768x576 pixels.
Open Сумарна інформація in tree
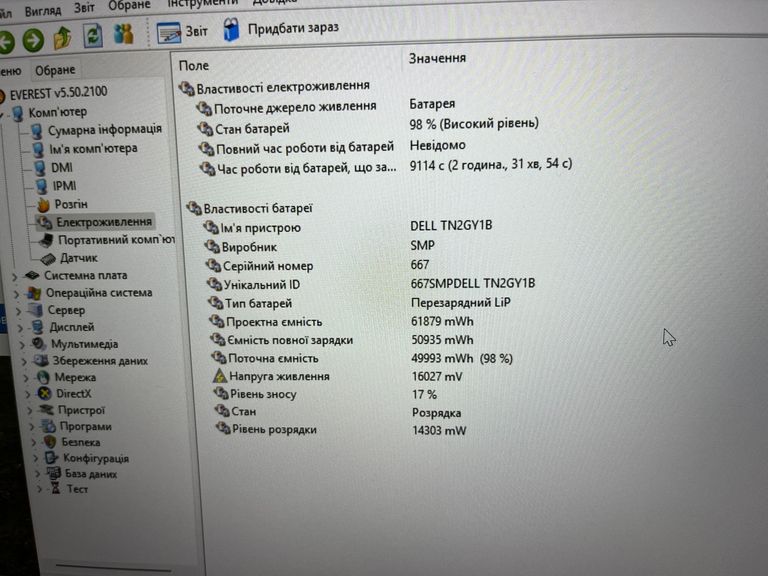tap(105, 129)
